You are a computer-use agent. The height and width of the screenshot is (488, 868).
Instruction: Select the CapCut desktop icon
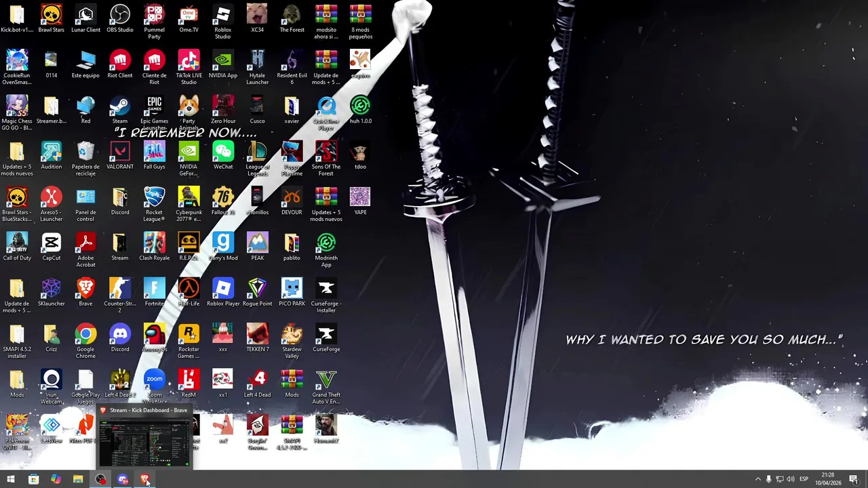(x=51, y=247)
